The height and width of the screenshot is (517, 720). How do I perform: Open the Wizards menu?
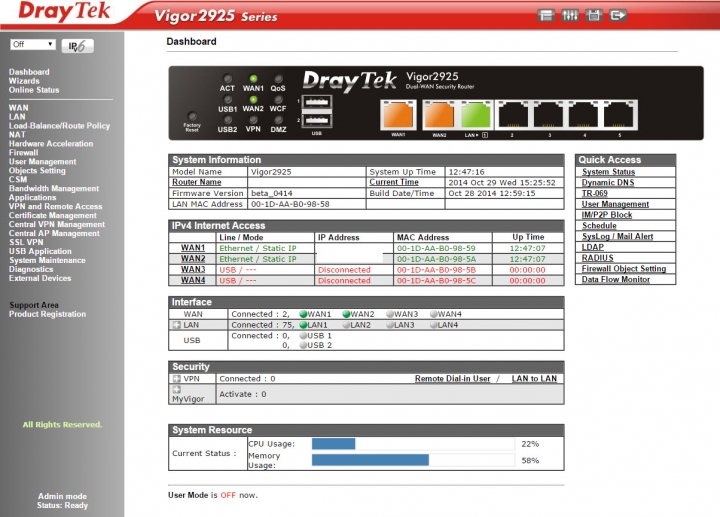click(x=24, y=81)
